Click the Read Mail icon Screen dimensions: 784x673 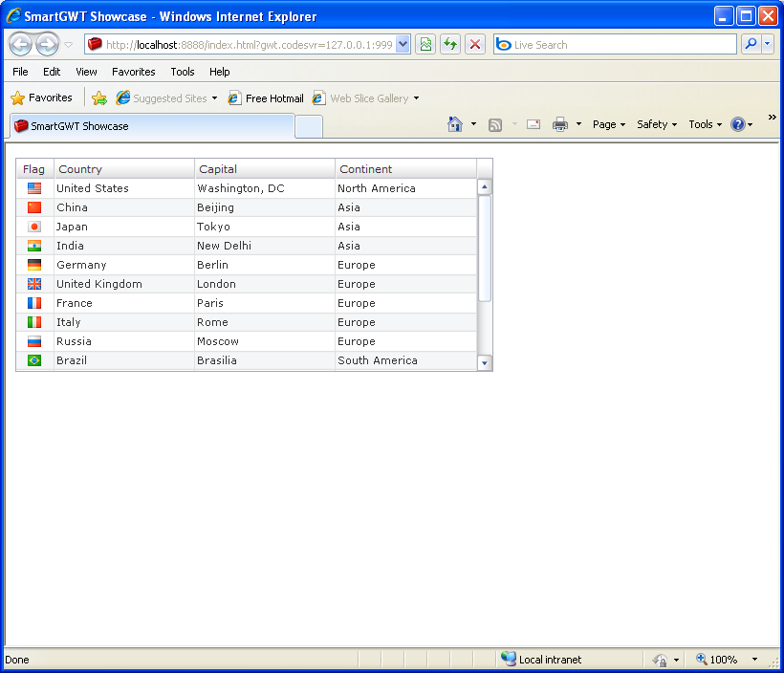click(534, 124)
